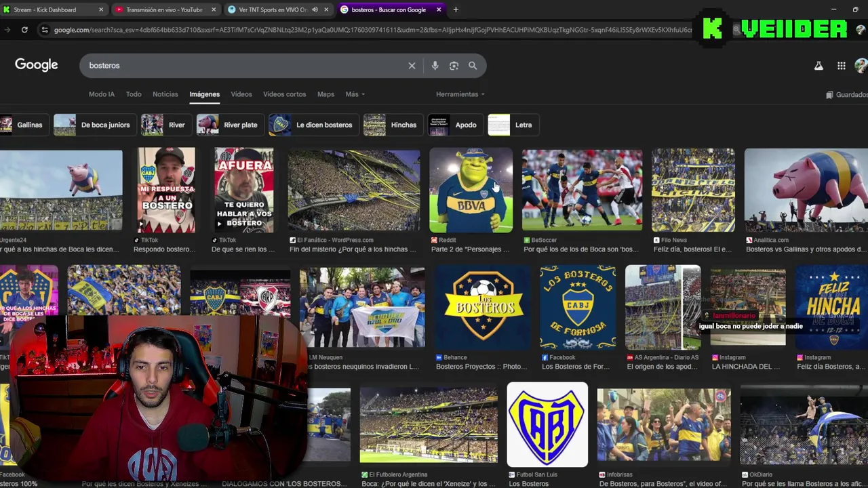Open yellow-blue CABJ logo Futbol San Luis image

pos(547,424)
